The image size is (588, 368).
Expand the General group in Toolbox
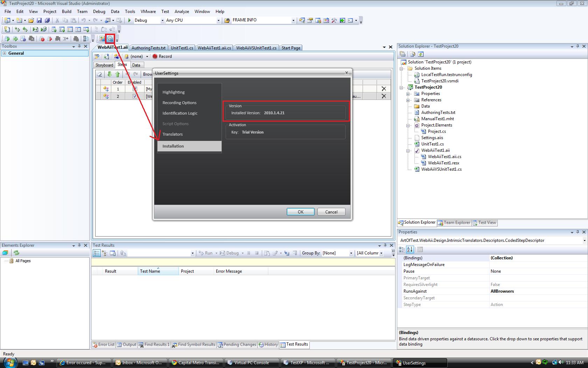pyautogui.click(x=5, y=53)
